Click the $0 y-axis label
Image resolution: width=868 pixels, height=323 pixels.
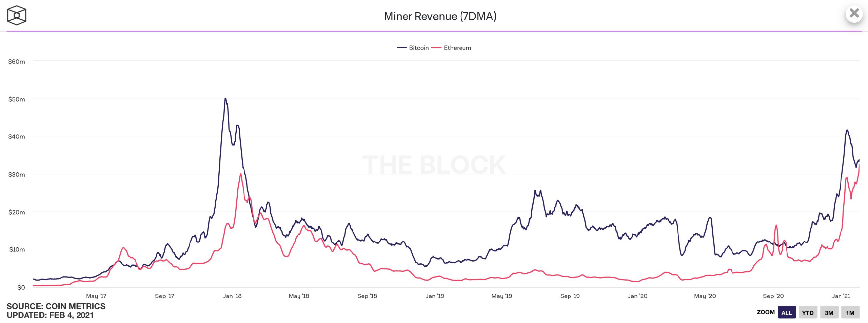21,288
